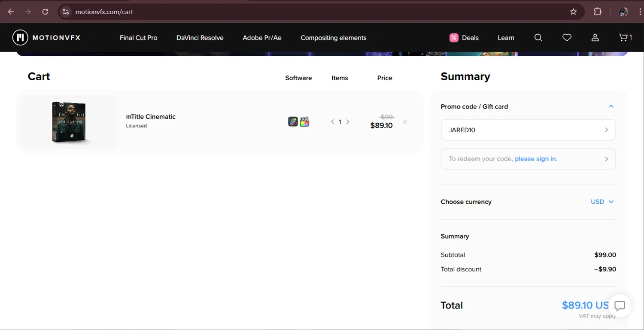Click the Licensed label under product

point(136,126)
